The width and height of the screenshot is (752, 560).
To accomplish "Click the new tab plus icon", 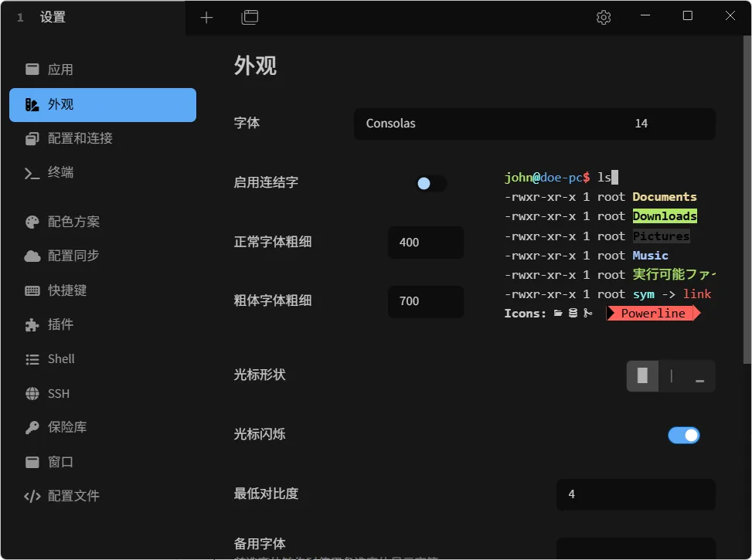I will pos(206,17).
